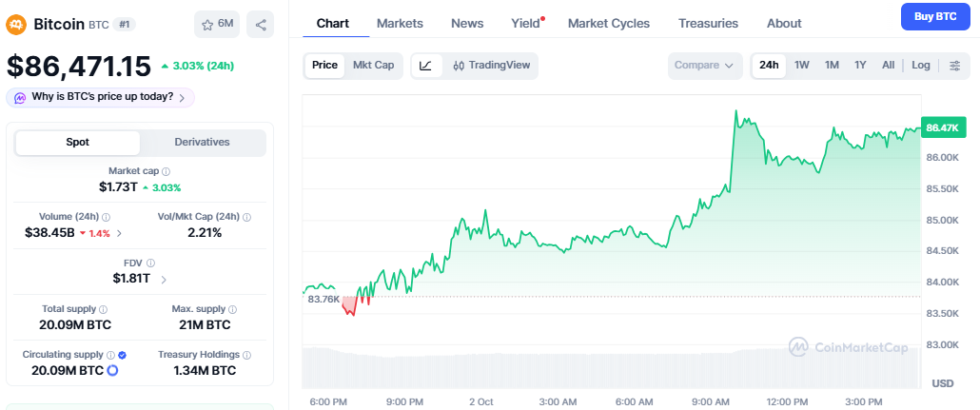980x410 pixels.
Task: Open the Market Cycles tab
Action: (609, 24)
